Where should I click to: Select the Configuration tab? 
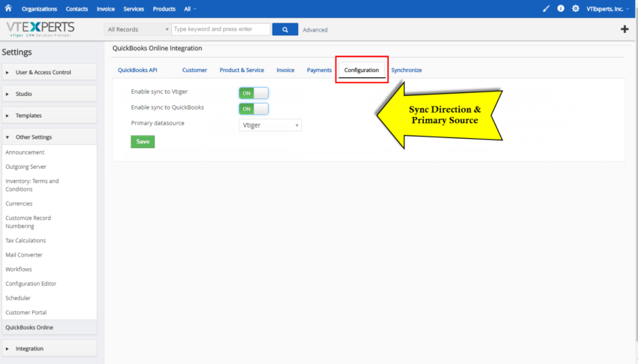click(x=361, y=70)
